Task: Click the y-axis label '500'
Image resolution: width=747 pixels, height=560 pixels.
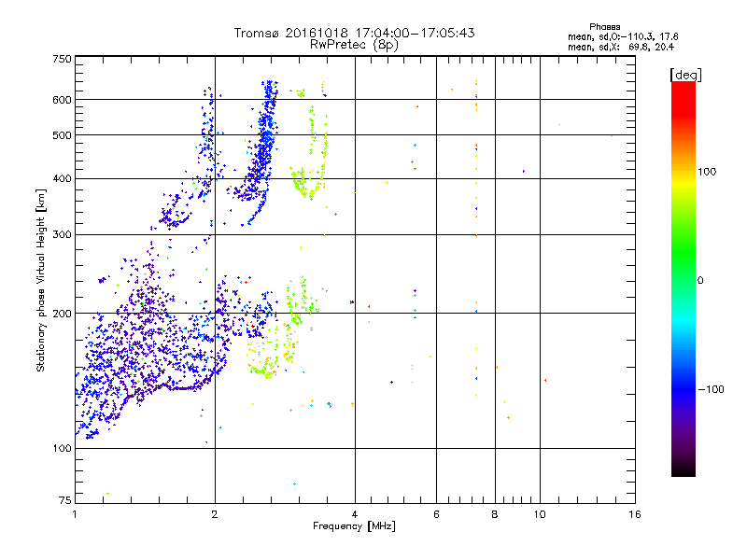Action: 62,135
